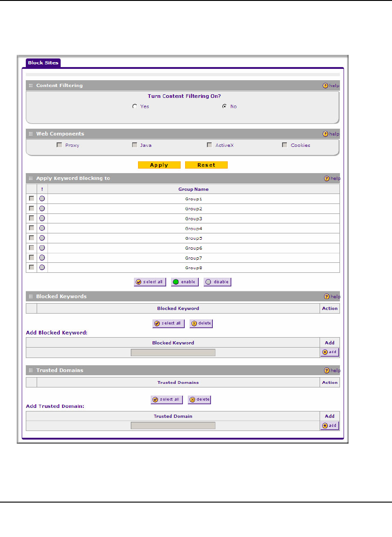Click the Apply Keyword Blocking section grip icon
The width and height of the screenshot is (392, 537).
click(x=31, y=179)
